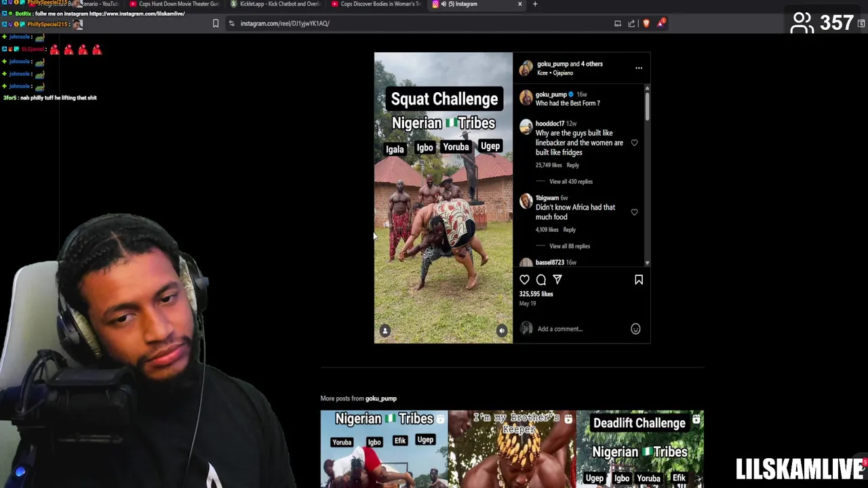Open goku_pump profile in post header
This screenshot has width=868, height=488.
click(x=553, y=64)
